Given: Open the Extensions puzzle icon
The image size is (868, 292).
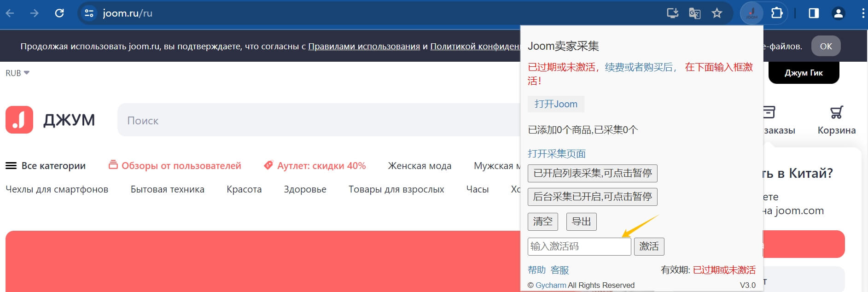Looking at the screenshot, I should (x=777, y=13).
